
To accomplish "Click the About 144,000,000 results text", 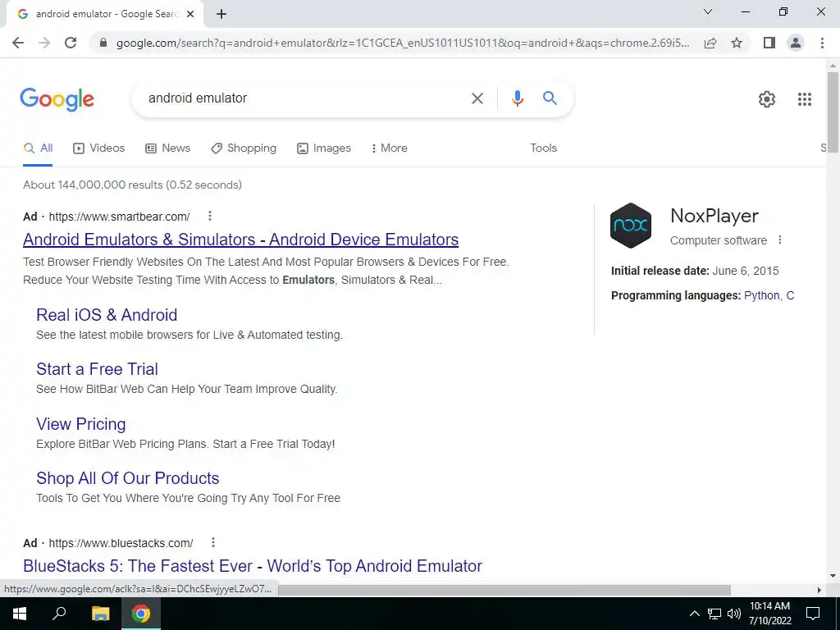I will click(132, 185).
